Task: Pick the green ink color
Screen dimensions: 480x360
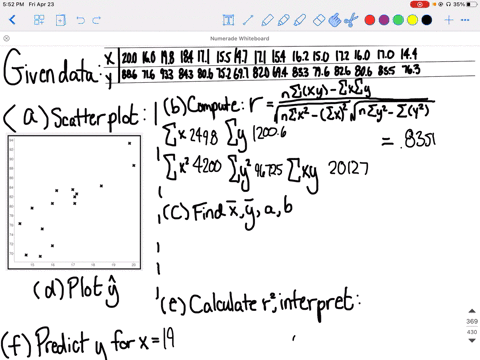Action: pos(398,20)
